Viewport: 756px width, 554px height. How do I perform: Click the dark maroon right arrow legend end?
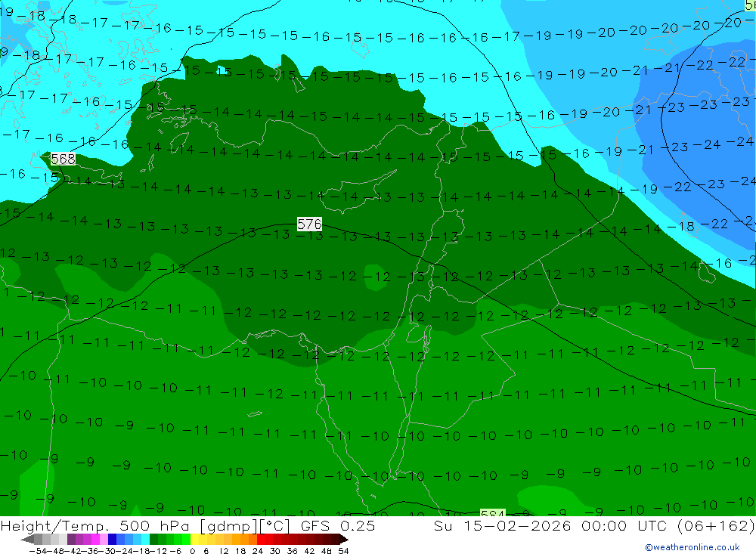pos(344,540)
